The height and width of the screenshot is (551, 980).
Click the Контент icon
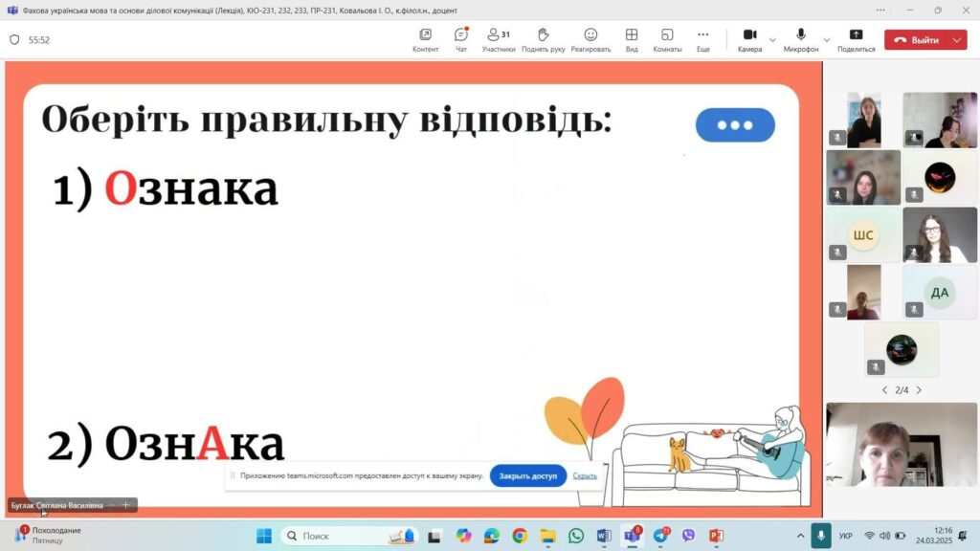(x=426, y=39)
